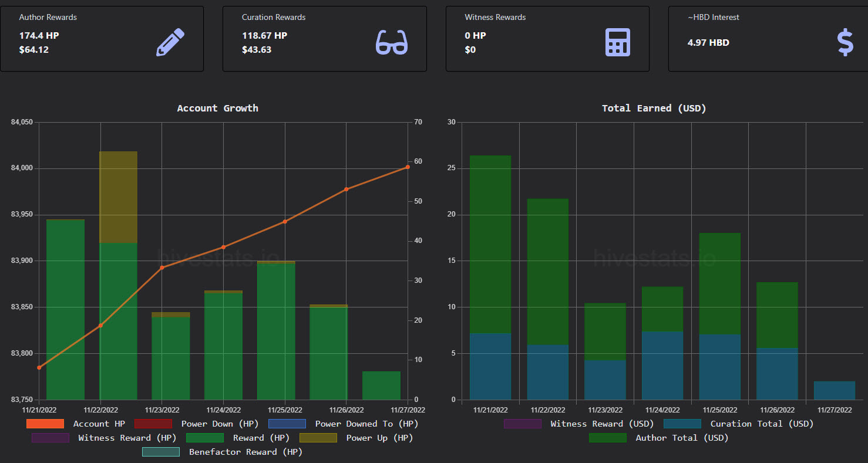Click the Witness Reward (USD) legend label
The image size is (868, 463).
602,424
